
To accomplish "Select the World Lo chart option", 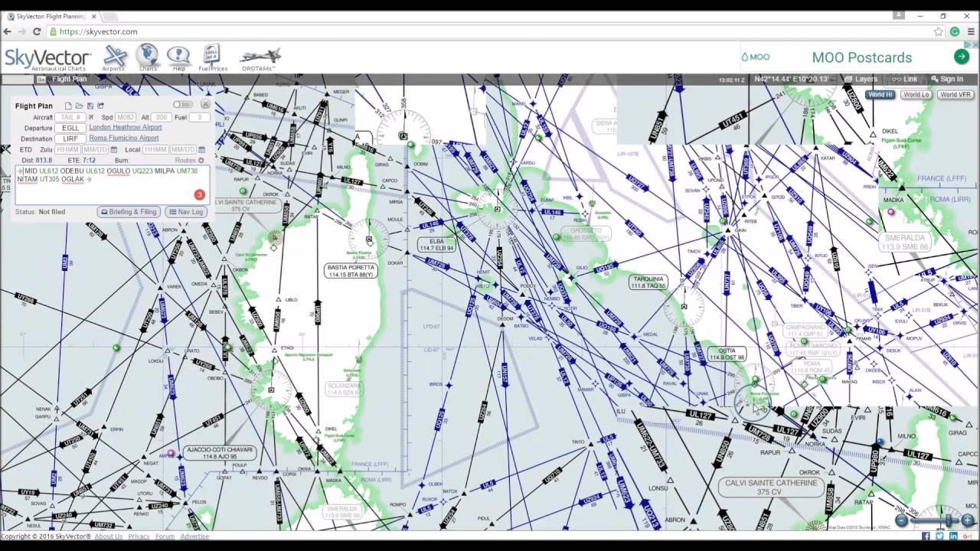I will click(916, 94).
